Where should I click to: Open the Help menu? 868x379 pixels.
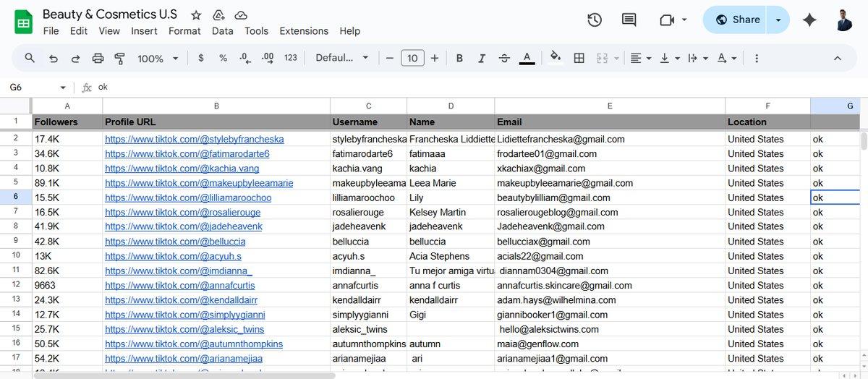click(349, 31)
